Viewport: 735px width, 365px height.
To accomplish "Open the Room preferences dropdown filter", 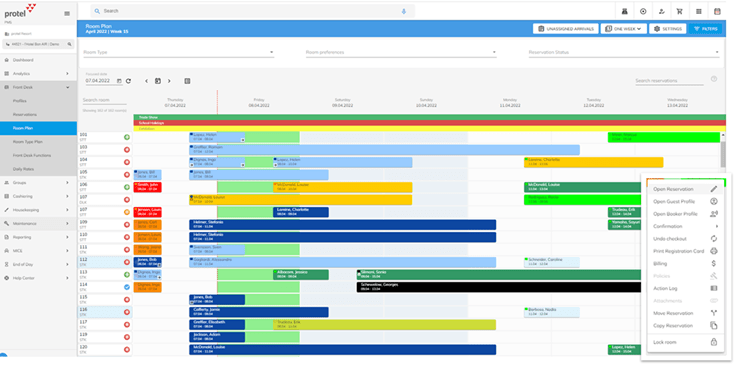I will click(401, 52).
